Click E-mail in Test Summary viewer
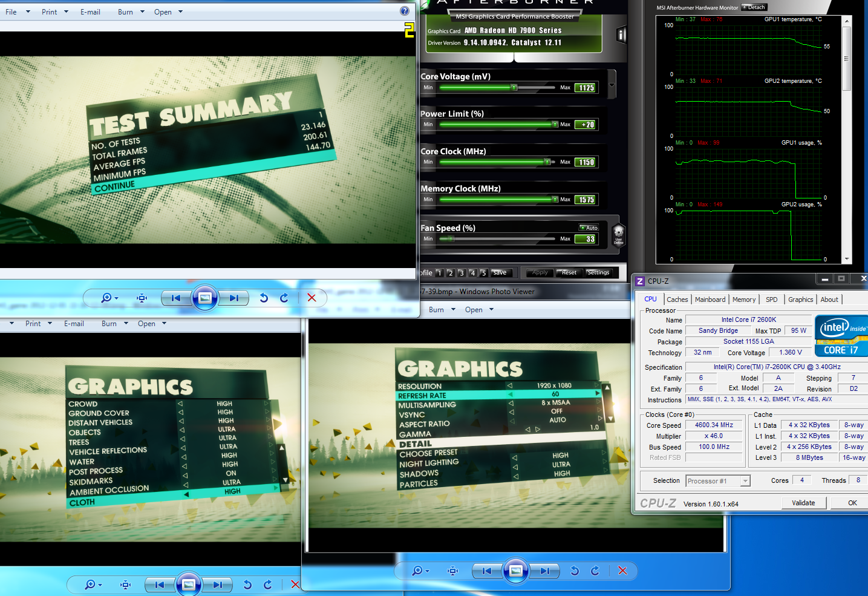868x596 pixels. [x=90, y=11]
